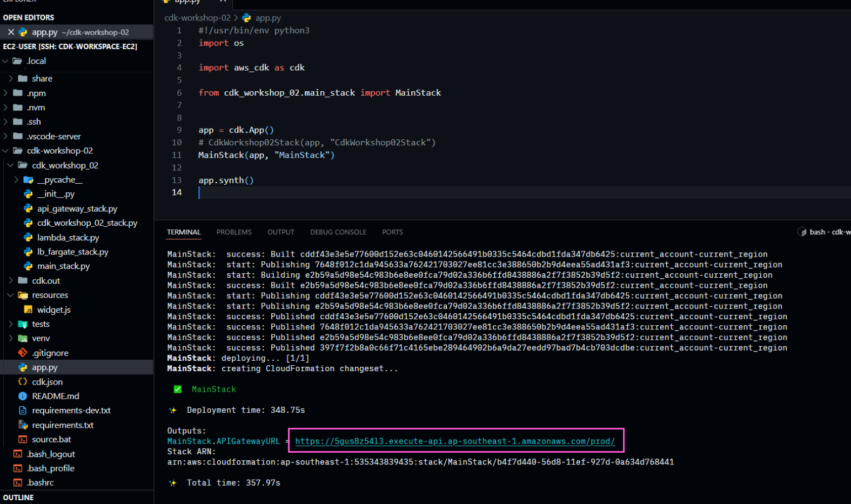851x504 pixels.
Task: Click the venv folder icon
Action: 23,338
